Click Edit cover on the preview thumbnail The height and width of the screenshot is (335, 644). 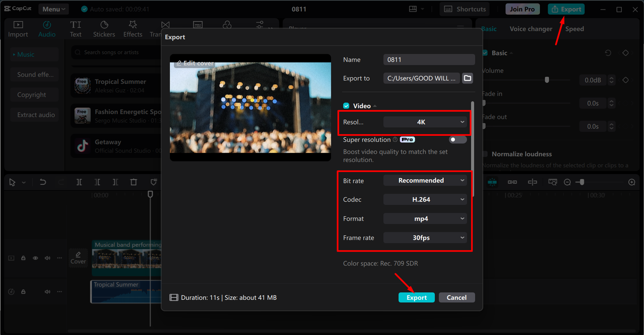click(x=195, y=63)
